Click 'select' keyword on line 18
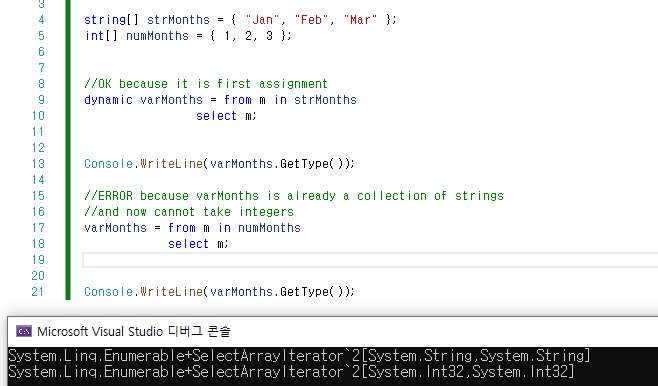 188,244
